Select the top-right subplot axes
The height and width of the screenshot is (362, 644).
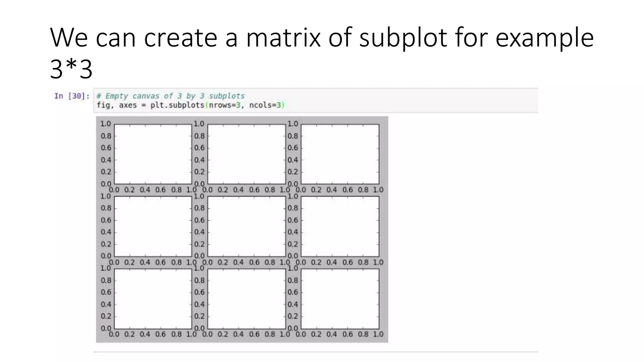coord(340,154)
